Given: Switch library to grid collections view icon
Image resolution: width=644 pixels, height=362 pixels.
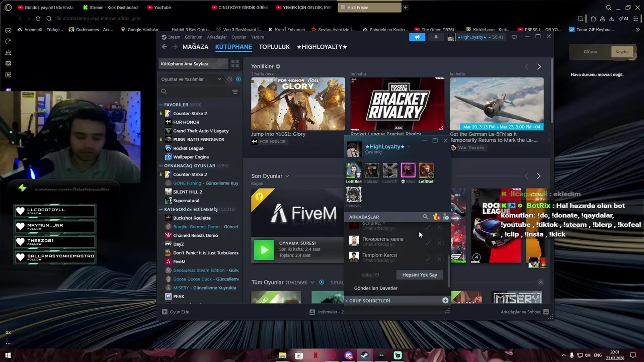Looking at the screenshot, I should click(x=235, y=64).
